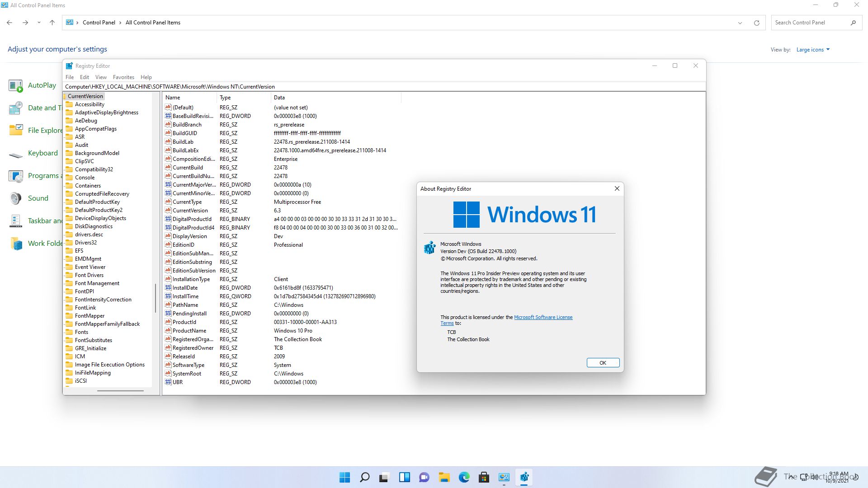Open File Explorer Options control panel item
Image resolution: width=868 pixels, height=488 pixels.
pyautogui.click(x=16, y=131)
